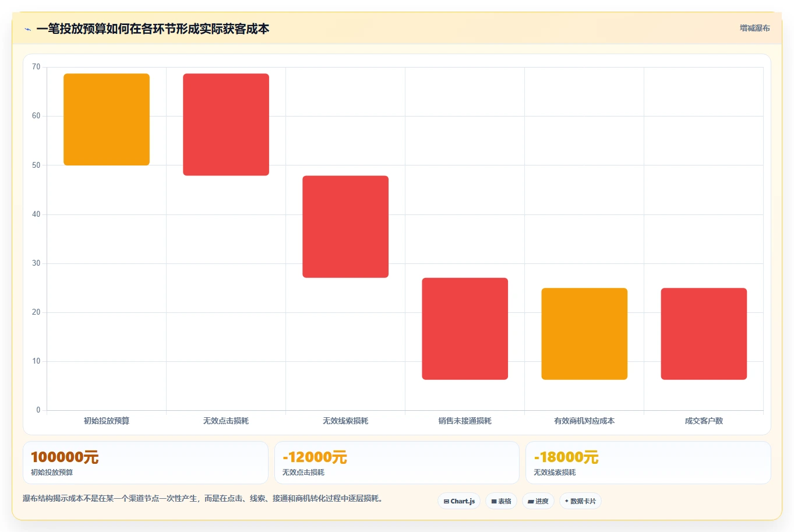Click the x-axis label 成交客户数
This screenshot has height=532, width=794.
pos(704,421)
